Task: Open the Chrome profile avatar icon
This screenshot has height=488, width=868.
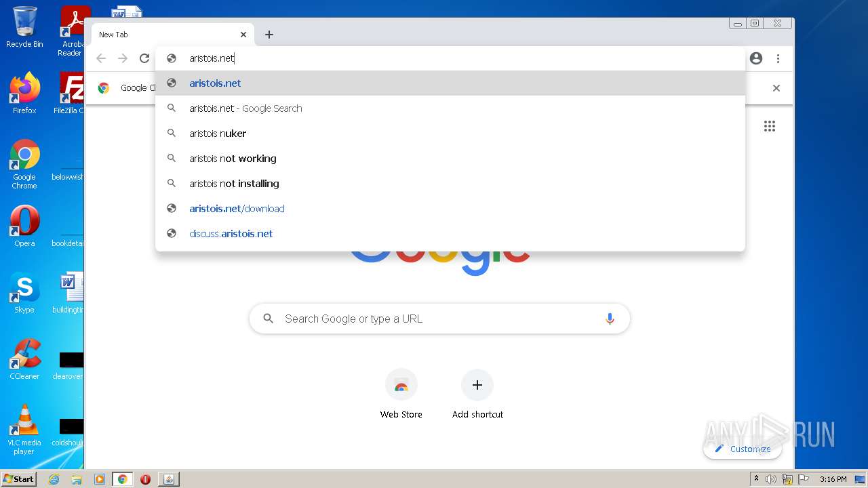Action: pyautogui.click(x=756, y=58)
